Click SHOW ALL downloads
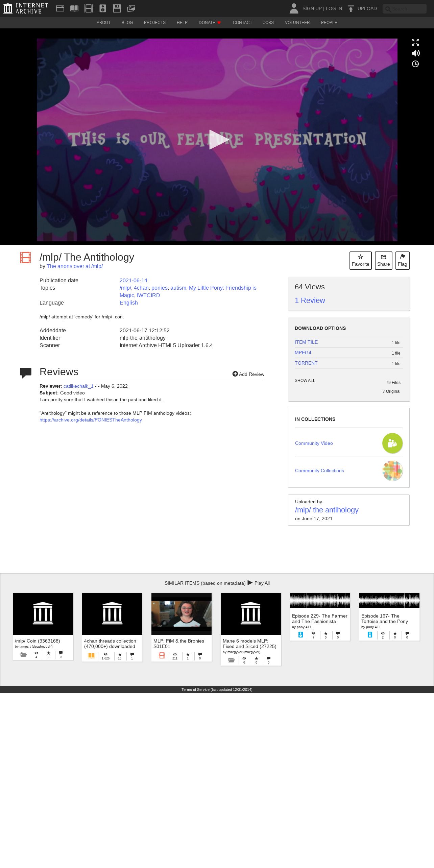Screen dimensions: 434x868 305,381
